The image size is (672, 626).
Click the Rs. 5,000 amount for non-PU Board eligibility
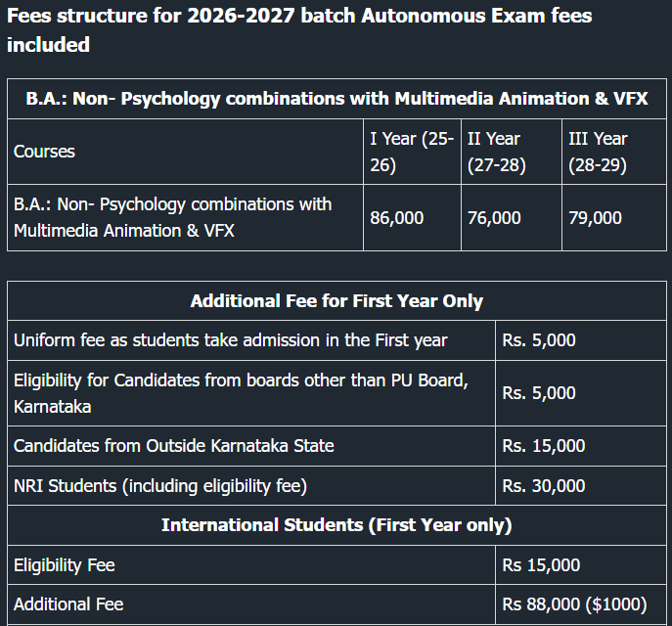(539, 392)
